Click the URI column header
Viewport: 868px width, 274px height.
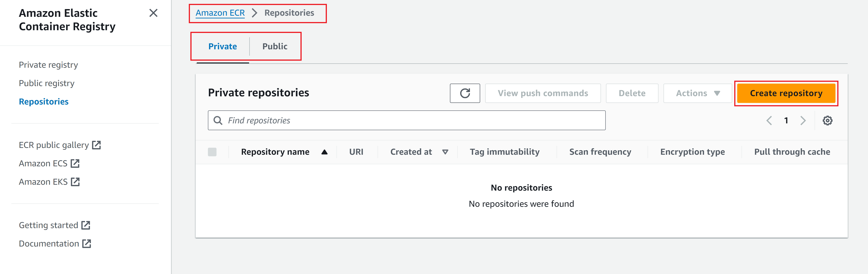pos(356,152)
